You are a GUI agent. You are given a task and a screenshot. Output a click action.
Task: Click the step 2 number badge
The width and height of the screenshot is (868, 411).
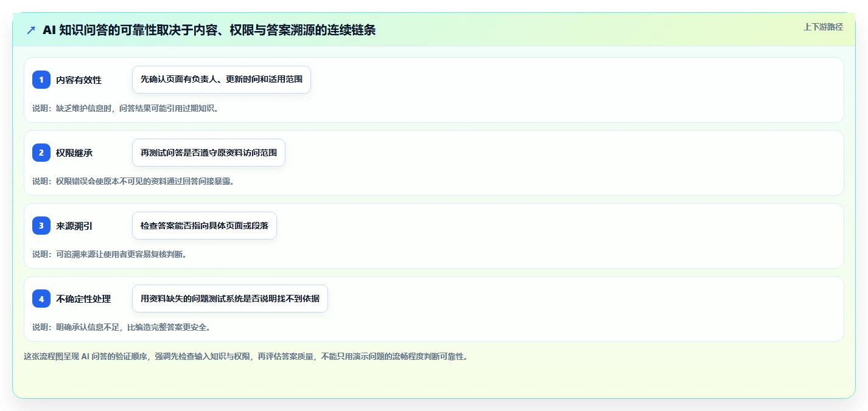tap(41, 153)
